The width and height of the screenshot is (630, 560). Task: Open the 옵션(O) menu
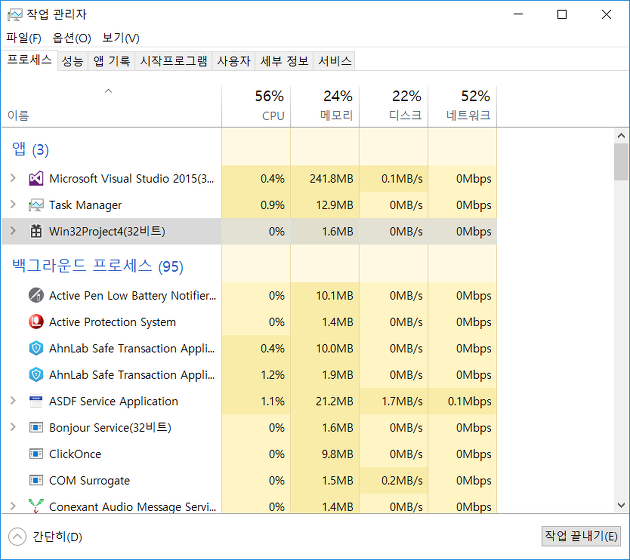point(72,38)
